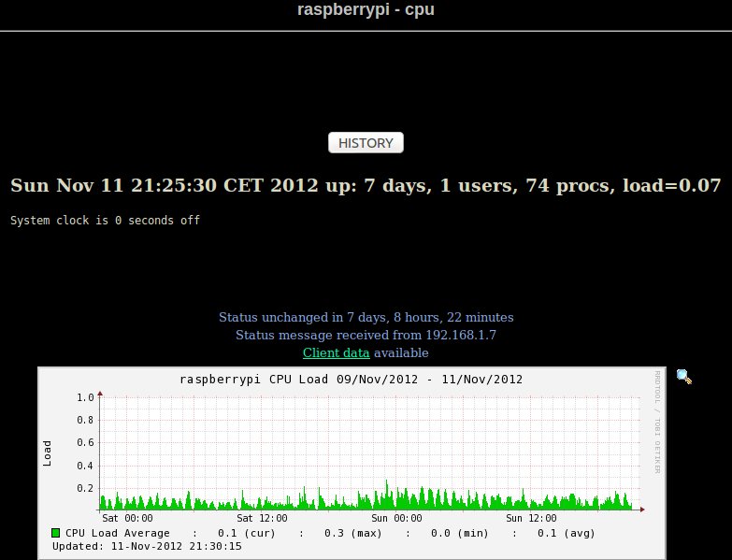Select the 'System clock is 0 seconds off' text
Image resolution: width=732 pixels, height=560 pixels.
105,221
